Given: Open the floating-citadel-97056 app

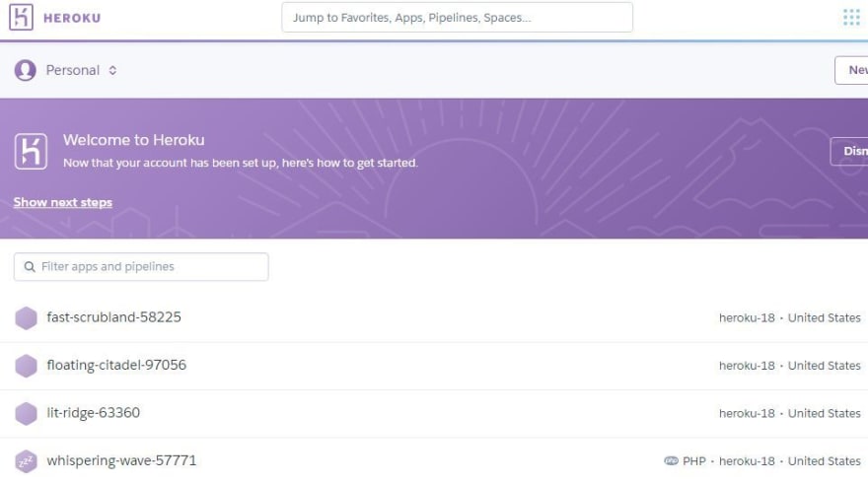Looking at the screenshot, I should 116,365.
